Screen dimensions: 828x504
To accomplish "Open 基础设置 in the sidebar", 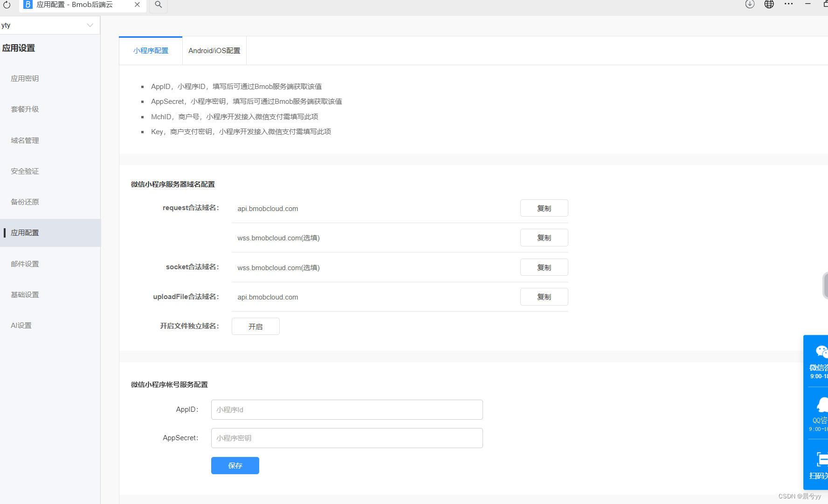I will click(25, 295).
